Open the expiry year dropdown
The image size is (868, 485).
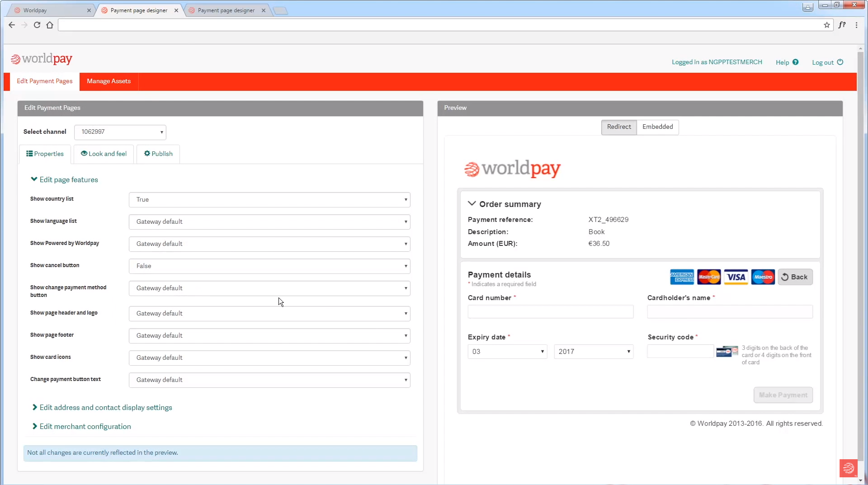pyautogui.click(x=594, y=352)
